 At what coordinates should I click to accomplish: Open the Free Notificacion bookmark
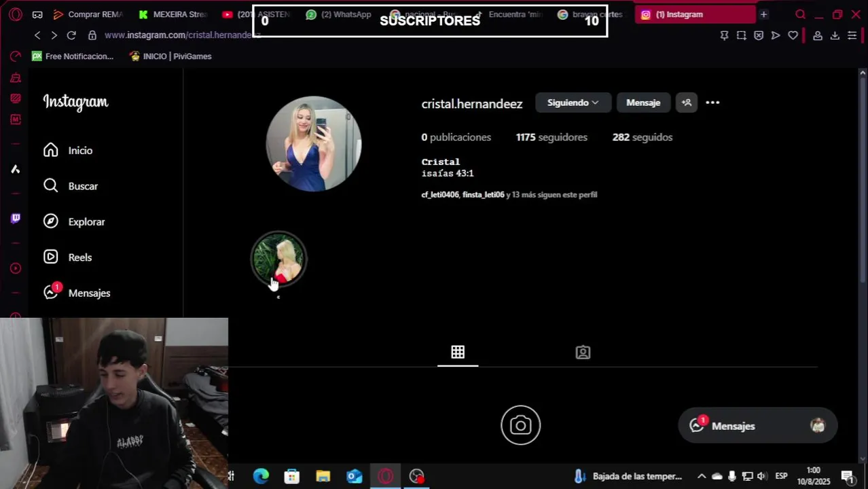tap(73, 56)
